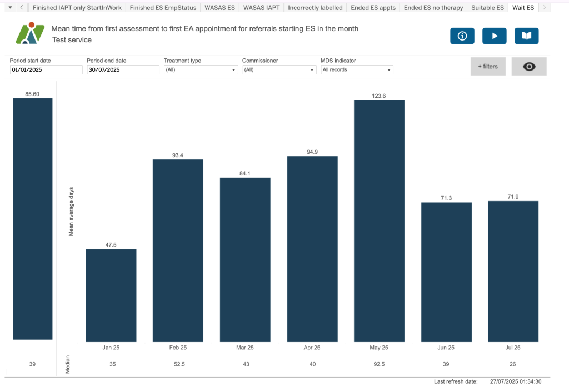Go to Ended ES no therapy tab
The width and height of the screenshot is (569, 392).
(x=433, y=8)
